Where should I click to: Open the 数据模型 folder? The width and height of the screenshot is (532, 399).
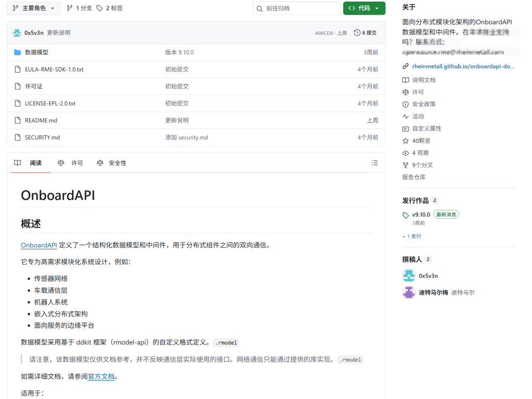pos(36,52)
